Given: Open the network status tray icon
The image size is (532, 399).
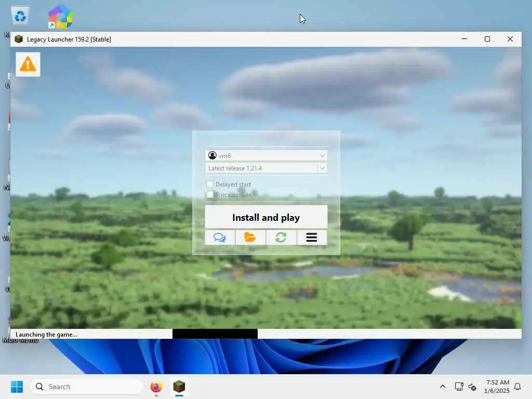Looking at the screenshot, I should point(459,387).
